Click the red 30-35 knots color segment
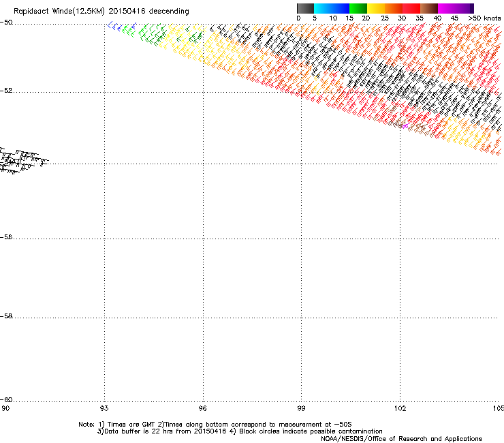Screen dimensions: 504x443 click(x=411, y=8)
